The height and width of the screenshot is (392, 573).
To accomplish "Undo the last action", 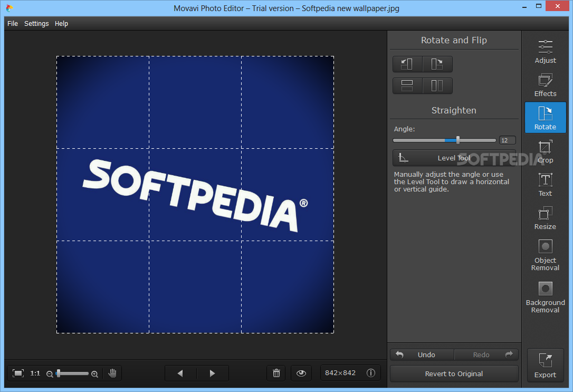I will pyautogui.click(x=422, y=355).
